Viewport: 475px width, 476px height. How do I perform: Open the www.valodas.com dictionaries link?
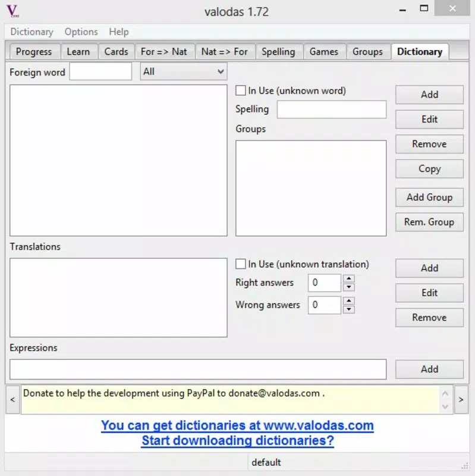(x=237, y=425)
